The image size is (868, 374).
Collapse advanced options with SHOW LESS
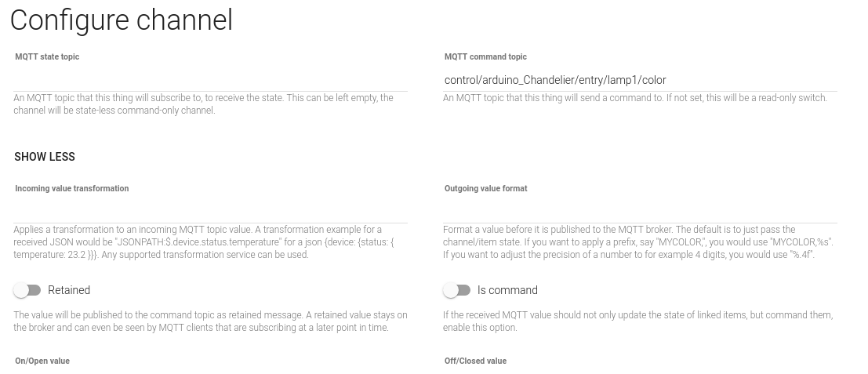(45, 157)
